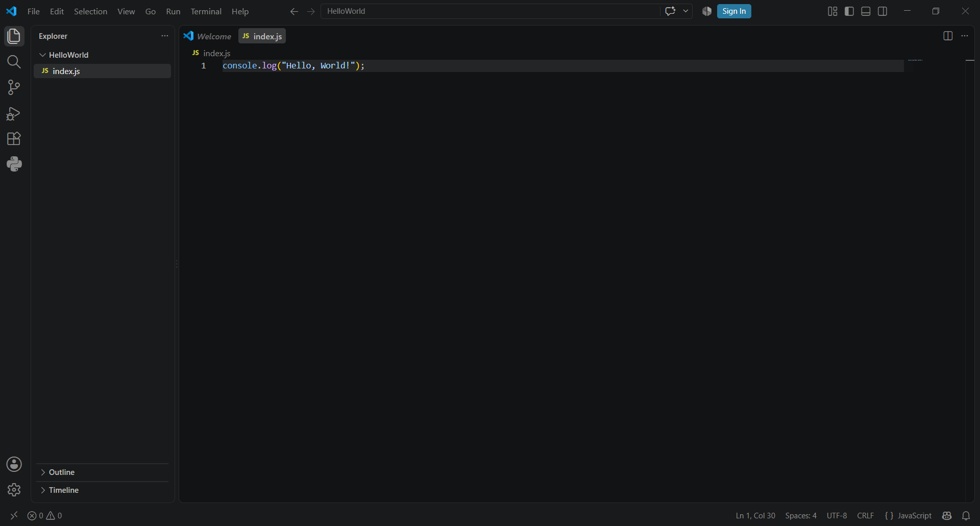The height and width of the screenshot is (526, 980).
Task: Open Explorer Views and More Actions
Action: (x=164, y=36)
